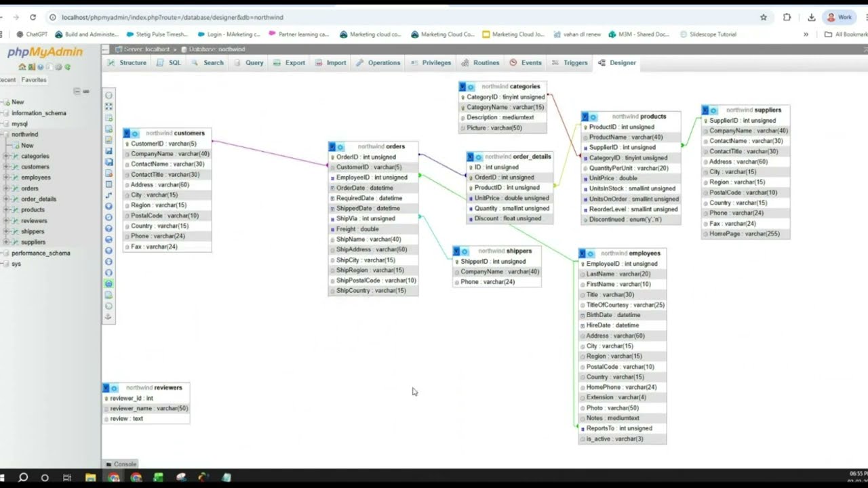Click 'ReportsTo : int unsigned' in employees table

[623, 428]
